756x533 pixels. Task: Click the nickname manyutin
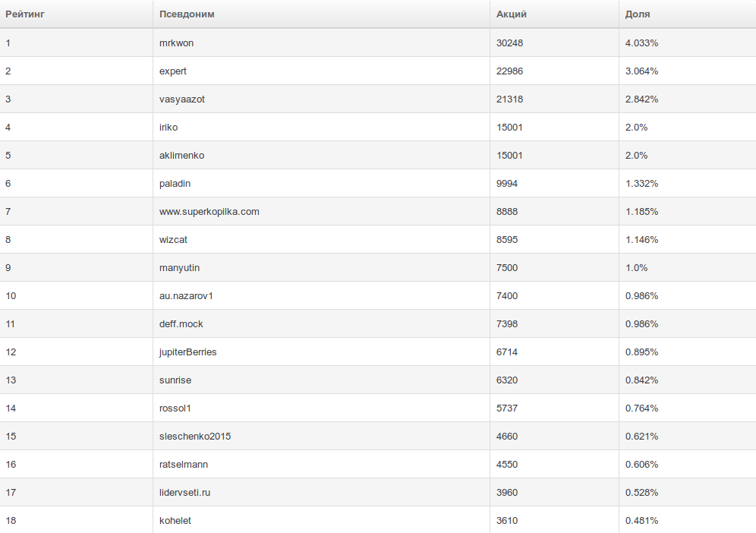pos(179,268)
